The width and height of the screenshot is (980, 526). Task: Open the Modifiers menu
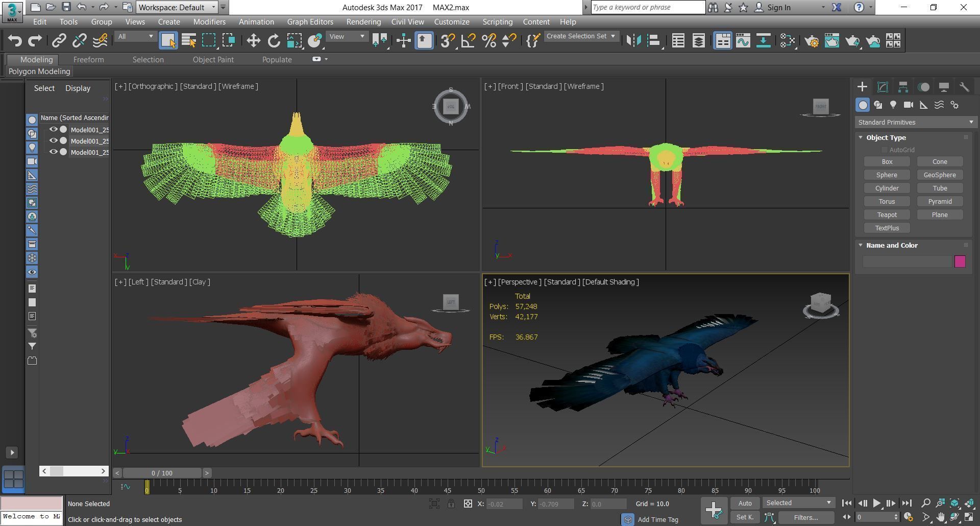pyautogui.click(x=209, y=22)
